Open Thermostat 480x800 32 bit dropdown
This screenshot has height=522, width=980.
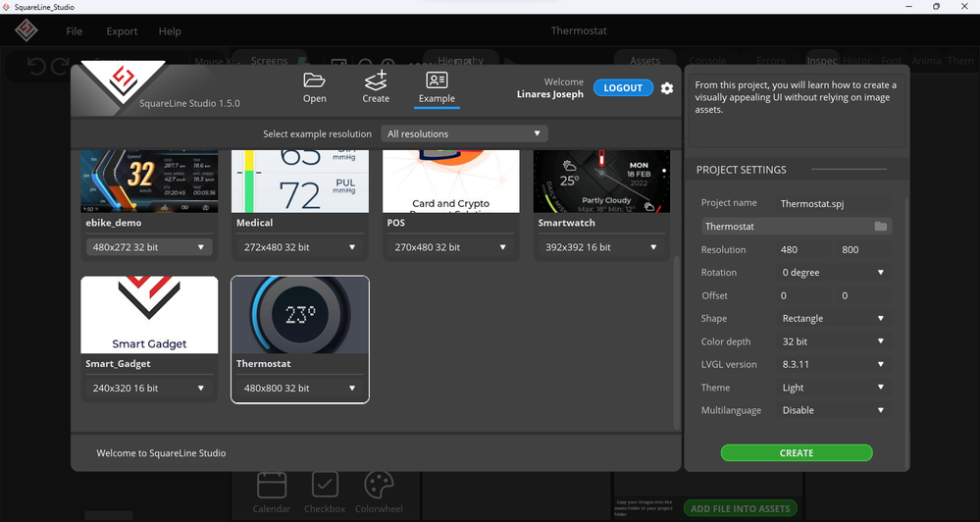[300, 388]
